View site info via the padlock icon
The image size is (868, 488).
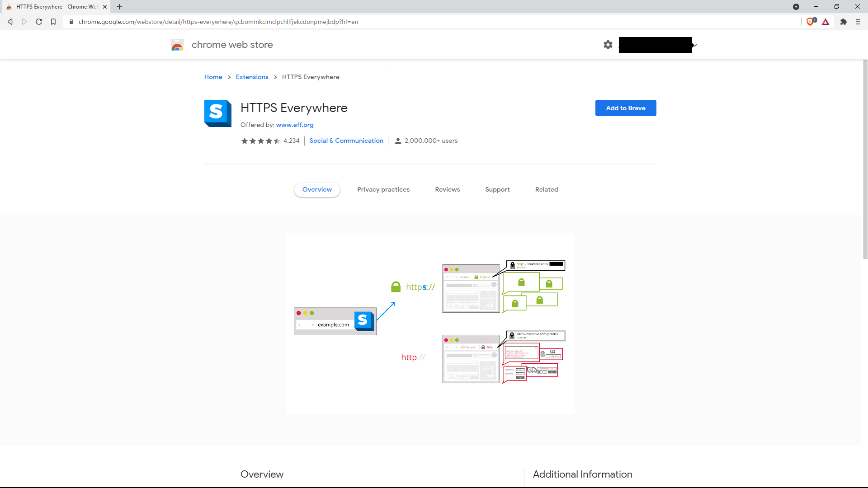tap(71, 22)
